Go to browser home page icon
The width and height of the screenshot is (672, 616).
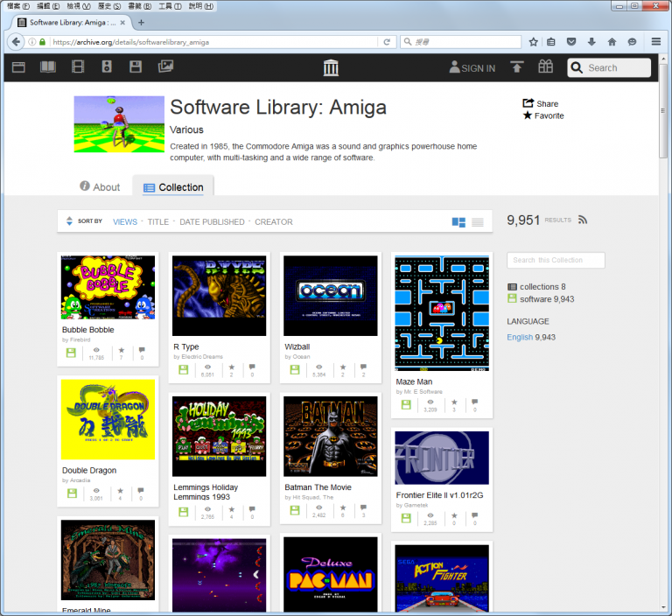[612, 42]
